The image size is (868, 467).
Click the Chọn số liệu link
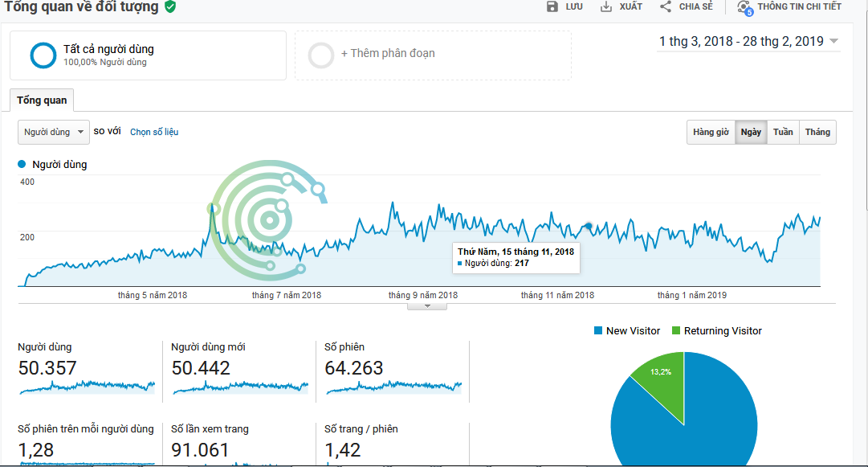[x=154, y=132]
